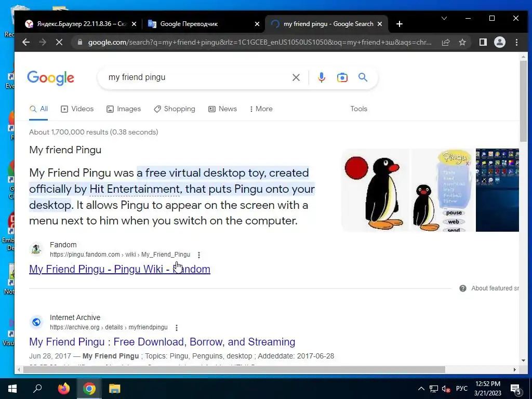Switch to Google Переводчик tab
This screenshot has height=399, width=532.
click(x=204, y=24)
